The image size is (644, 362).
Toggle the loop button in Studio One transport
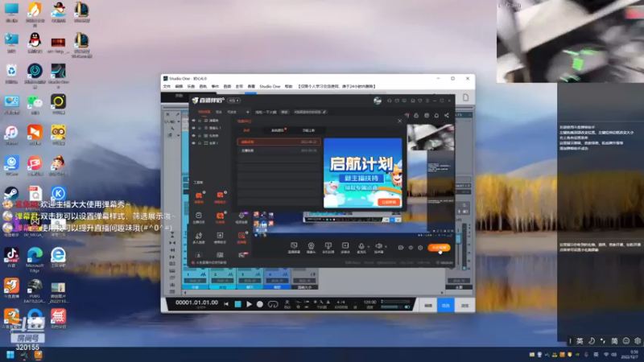[x=273, y=305]
